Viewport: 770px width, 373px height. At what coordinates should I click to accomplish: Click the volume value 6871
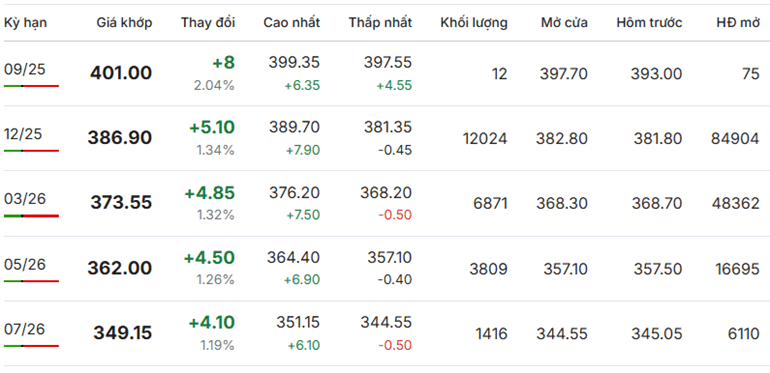[x=491, y=203]
